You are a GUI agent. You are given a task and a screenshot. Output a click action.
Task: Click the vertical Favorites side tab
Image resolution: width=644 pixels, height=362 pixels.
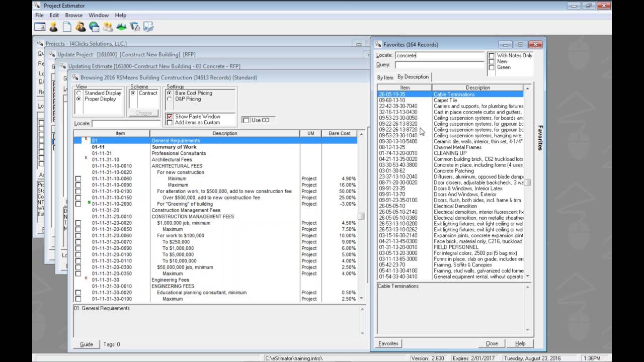pos(540,138)
